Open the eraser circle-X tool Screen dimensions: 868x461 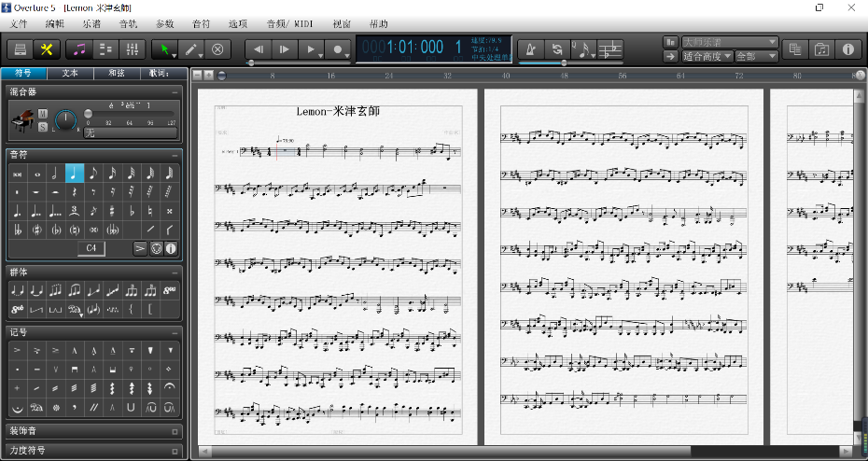[x=217, y=49]
